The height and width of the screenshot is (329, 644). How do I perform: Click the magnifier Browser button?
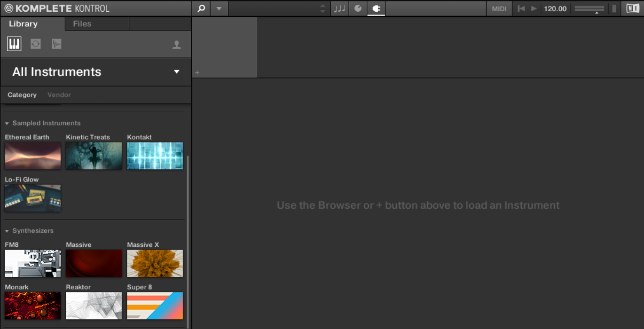[x=201, y=8]
